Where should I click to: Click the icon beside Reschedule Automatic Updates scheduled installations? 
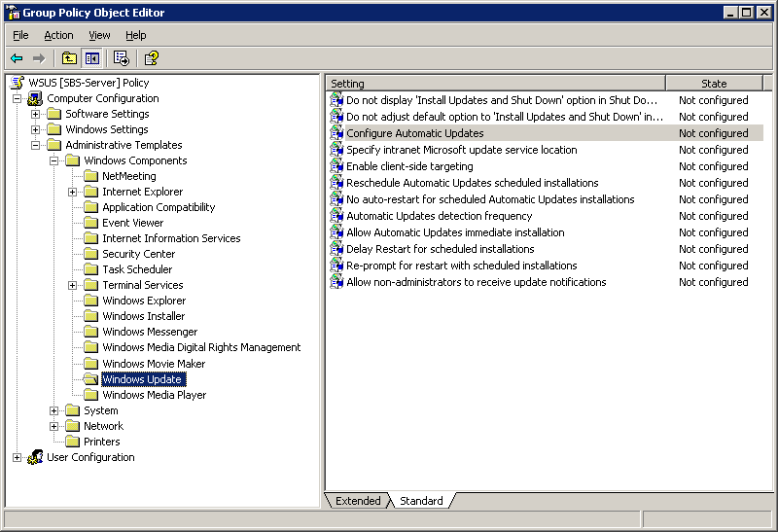click(336, 183)
